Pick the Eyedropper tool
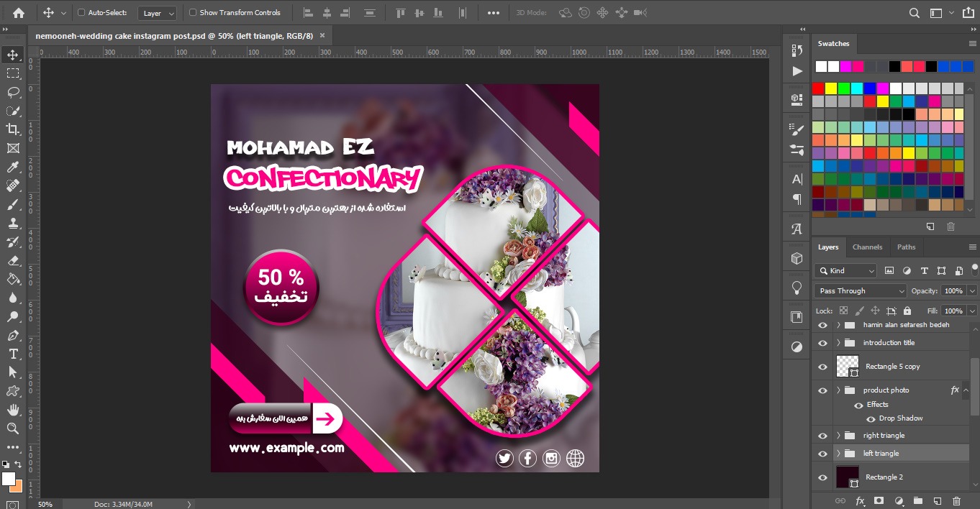This screenshot has width=980, height=509. (x=13, y=167)
